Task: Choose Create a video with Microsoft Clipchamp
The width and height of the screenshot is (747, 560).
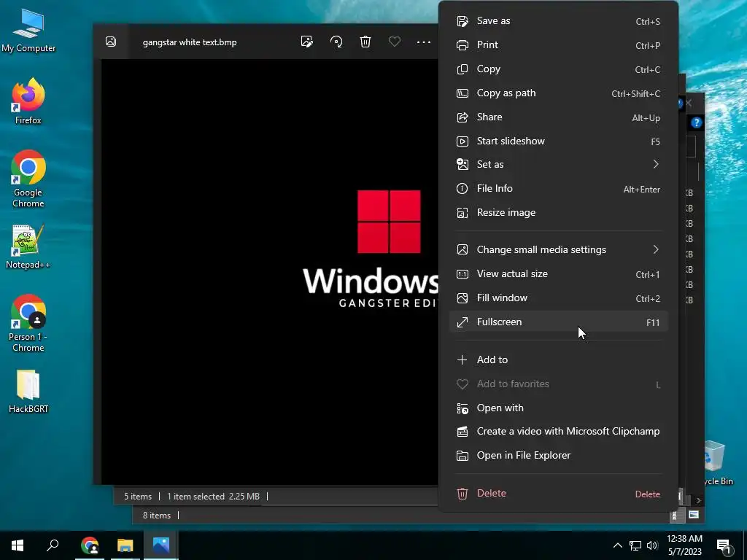Action: [x=558, y=432]
